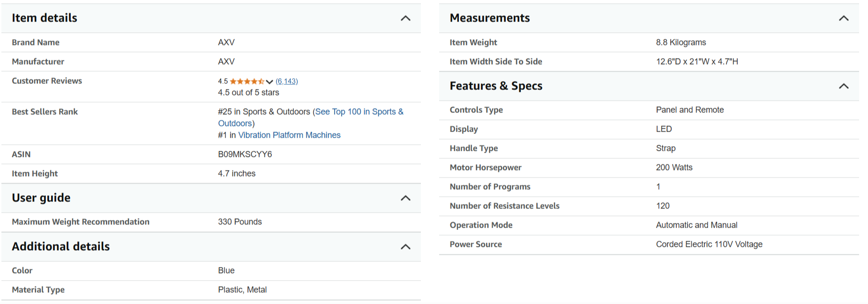Open the Vibration Platform Machines category link
The width and height of the screenshot is (868, 304).
289,135
